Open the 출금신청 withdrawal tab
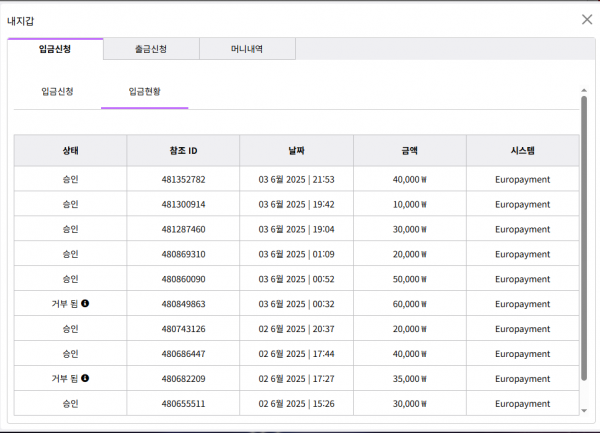600x433 pixels. point(151,49)
